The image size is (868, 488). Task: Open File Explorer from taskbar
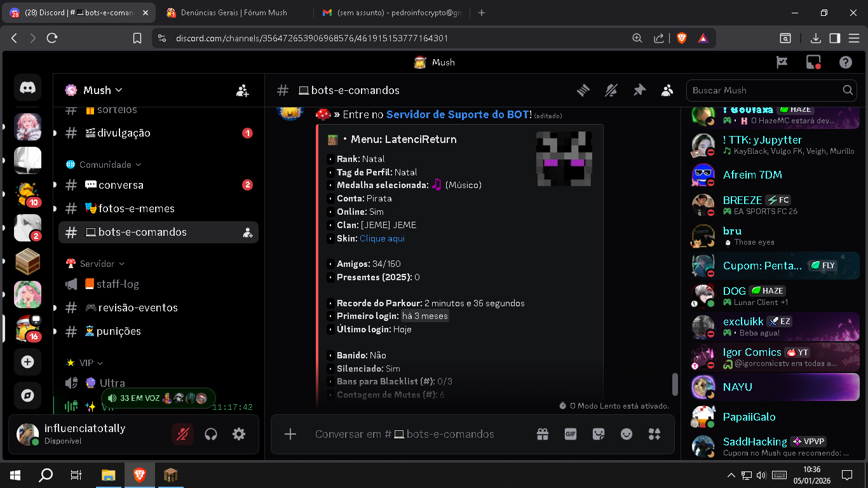[x=109, y=475]
